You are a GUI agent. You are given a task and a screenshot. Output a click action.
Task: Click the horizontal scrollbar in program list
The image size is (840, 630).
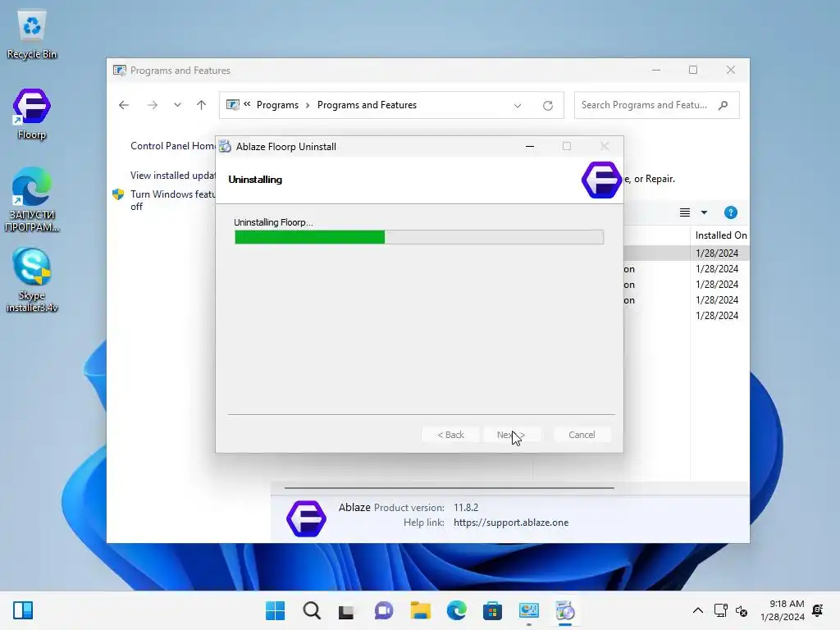point(449,488)
